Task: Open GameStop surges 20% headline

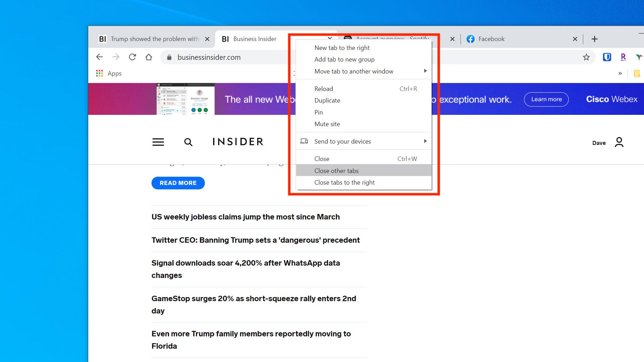Action: [254, 305]
